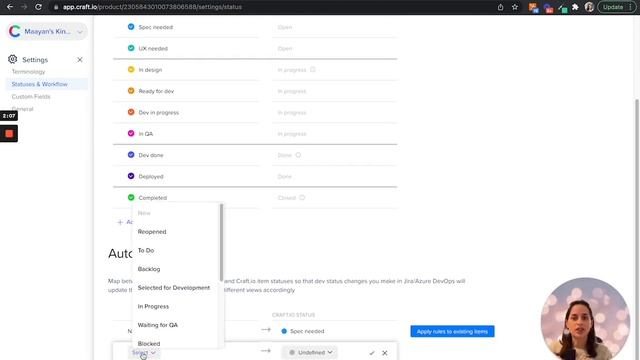Click the Dev done status color icon
The image size is (640, 360).
point(131,155)
